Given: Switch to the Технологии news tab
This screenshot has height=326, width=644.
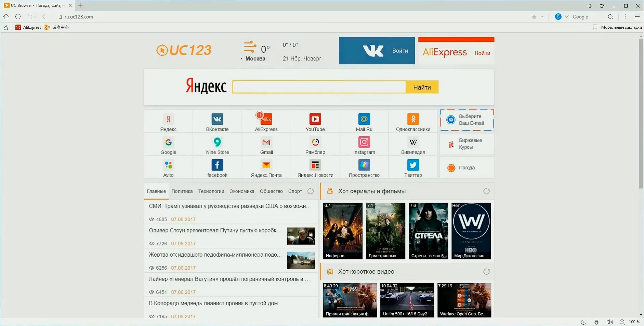Looking at the screenshot, I should coord(211,191).
